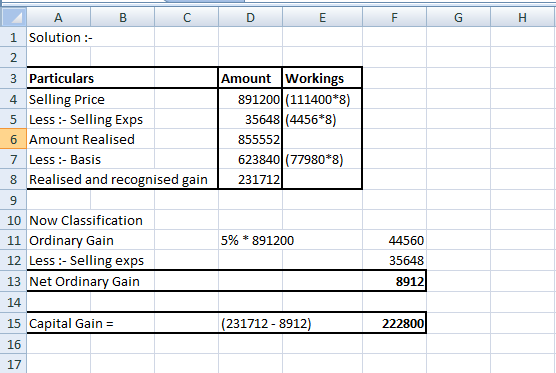Select the 35648 amount cell in row 5
This screenshot has height=373, width=556.
tap(250, 119)
